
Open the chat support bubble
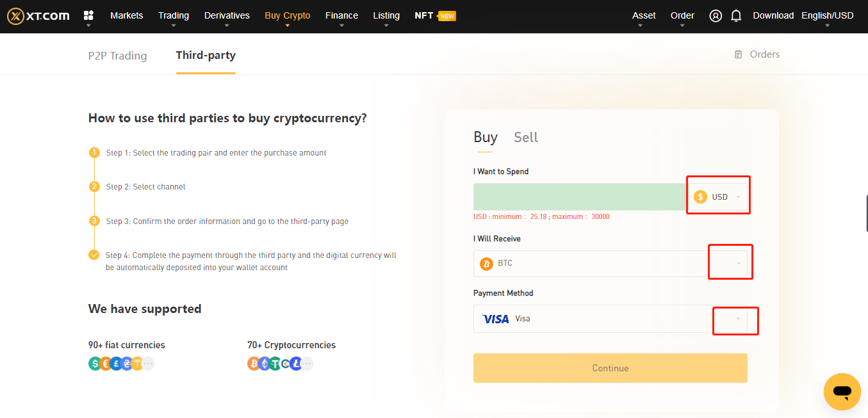[x=842, y=391]
